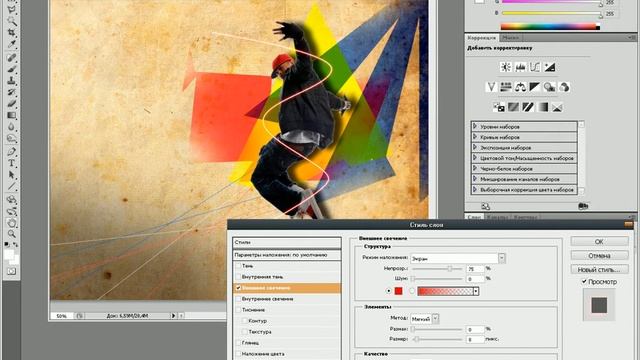
Task: Add a Vibrance adjustment
Action: 491,87
